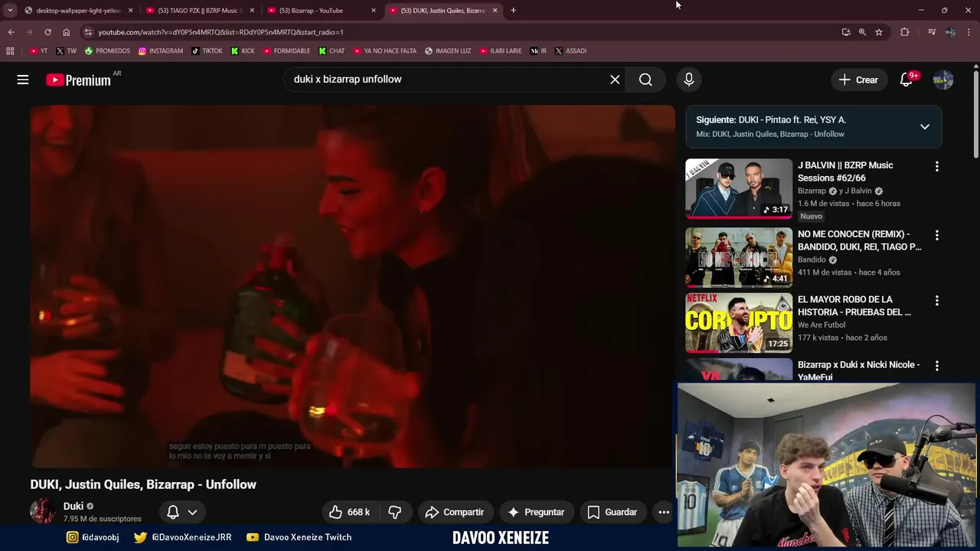
Task: Open the FORMIDABLE bookmark
Action: (286, 51)
